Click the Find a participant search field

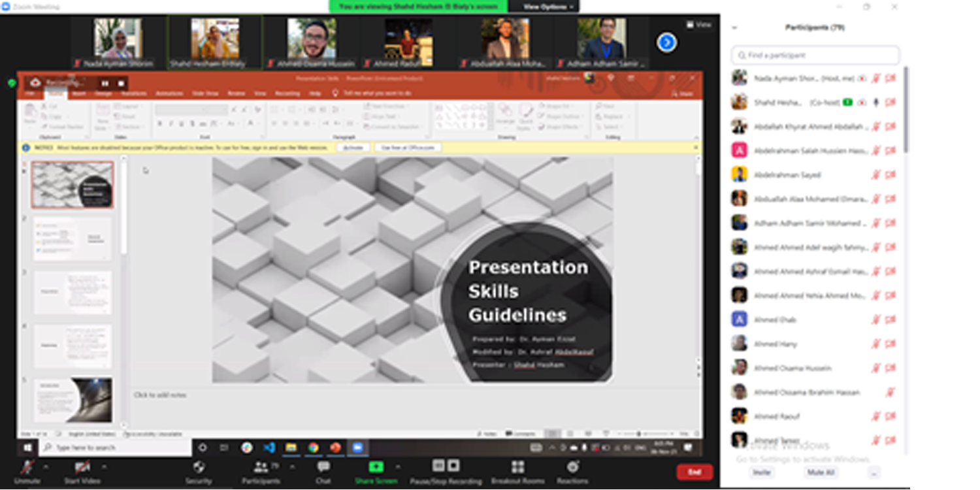(815, 56)
